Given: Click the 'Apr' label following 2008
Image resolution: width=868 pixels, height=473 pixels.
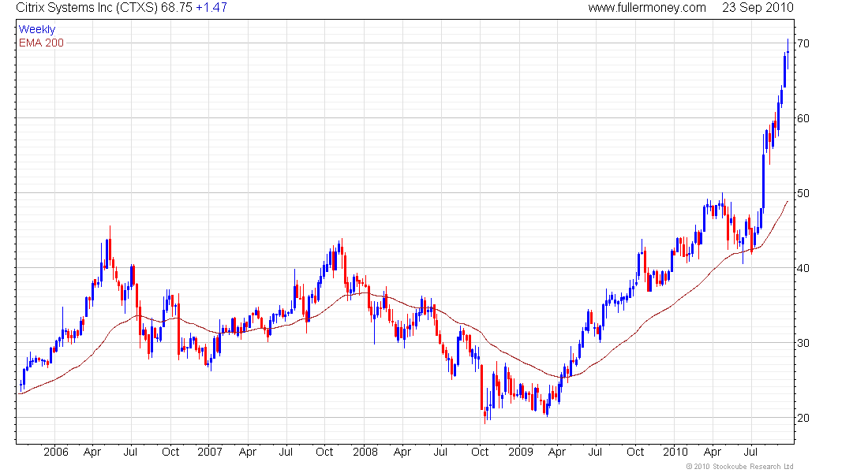Looking at the screenshot, I should 402,453.
